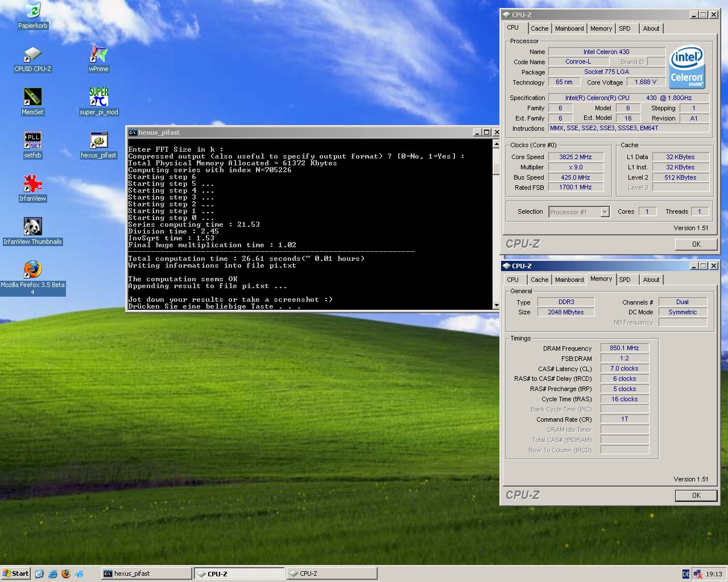Click OK in the lower CPU-Z window
728x582 pixels.
click(696, 495)
